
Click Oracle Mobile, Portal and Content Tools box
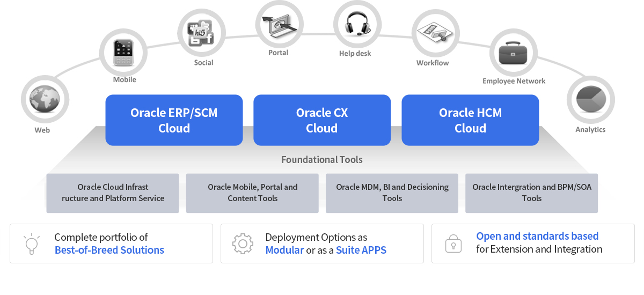[252, 193]
